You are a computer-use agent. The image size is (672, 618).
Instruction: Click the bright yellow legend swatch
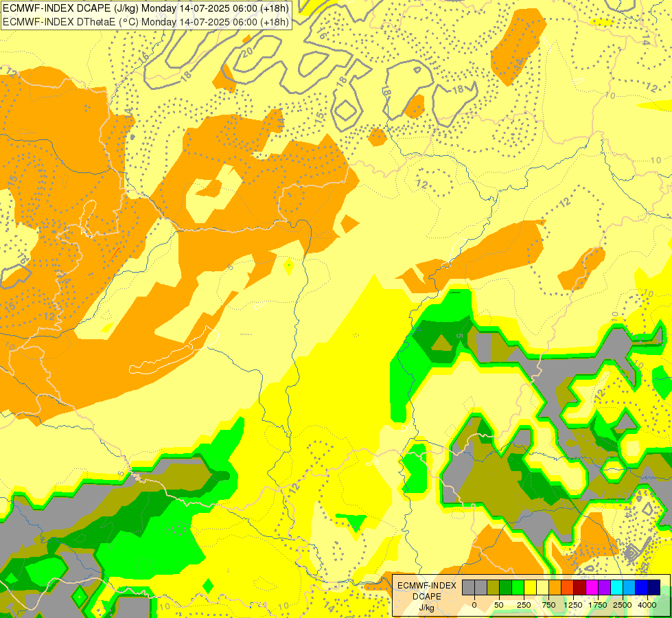click(x=530, y=587)
